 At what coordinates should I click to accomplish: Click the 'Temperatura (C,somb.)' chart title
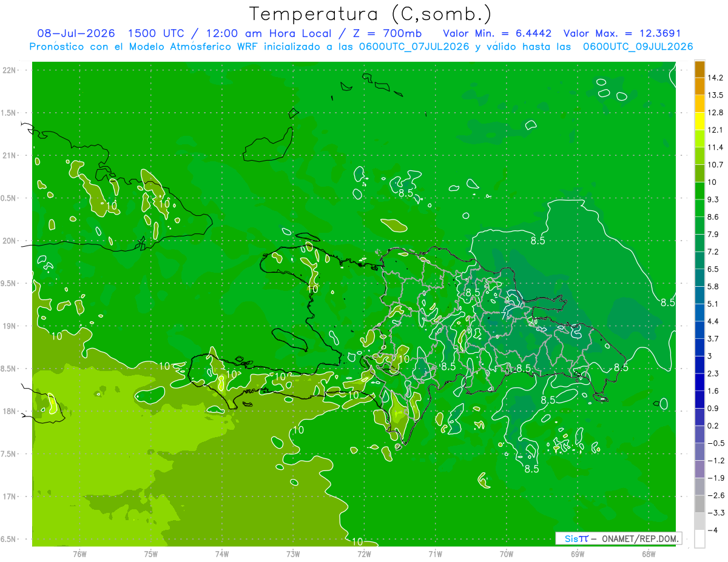click(x=371, y=13)
